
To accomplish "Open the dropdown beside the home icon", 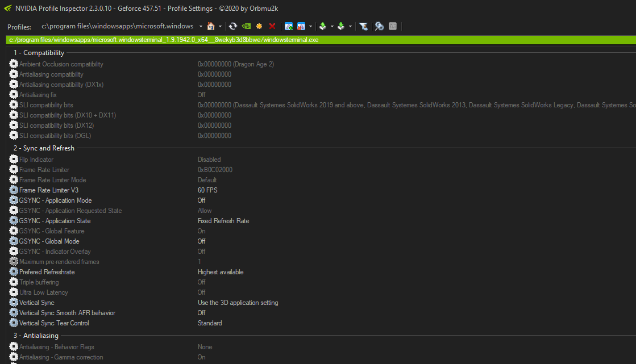I will [221, 26].
